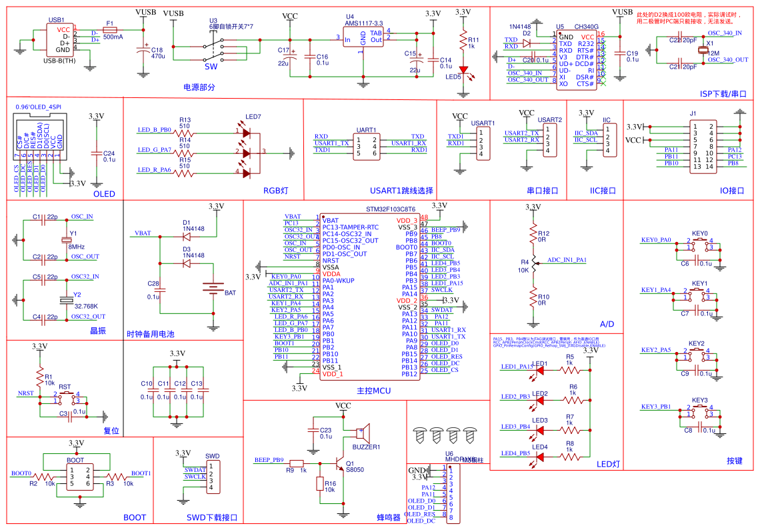
Task: Select the BUZZER1 speaker symbol
Action: pyautogui.click(x=363, y=432)
